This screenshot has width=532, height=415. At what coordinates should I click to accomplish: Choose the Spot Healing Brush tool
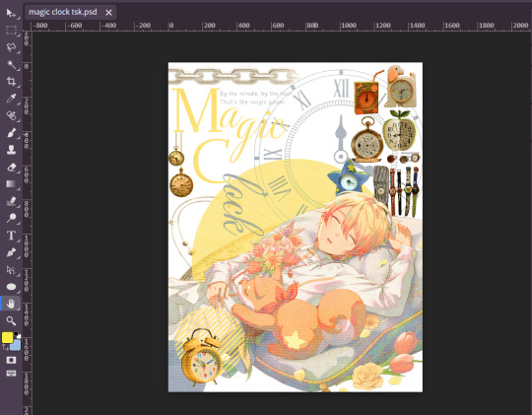click(x=11, y=115)
